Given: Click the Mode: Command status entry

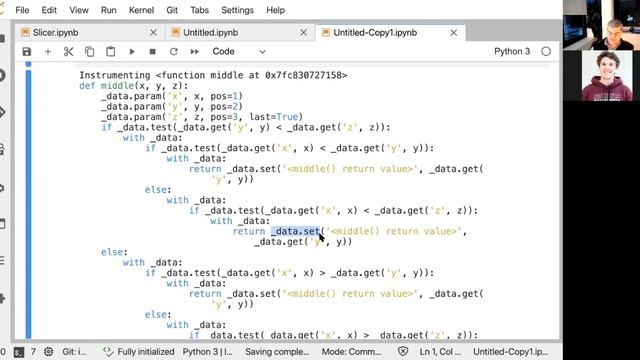Looking at the screenshot, I should coord(351,352).
